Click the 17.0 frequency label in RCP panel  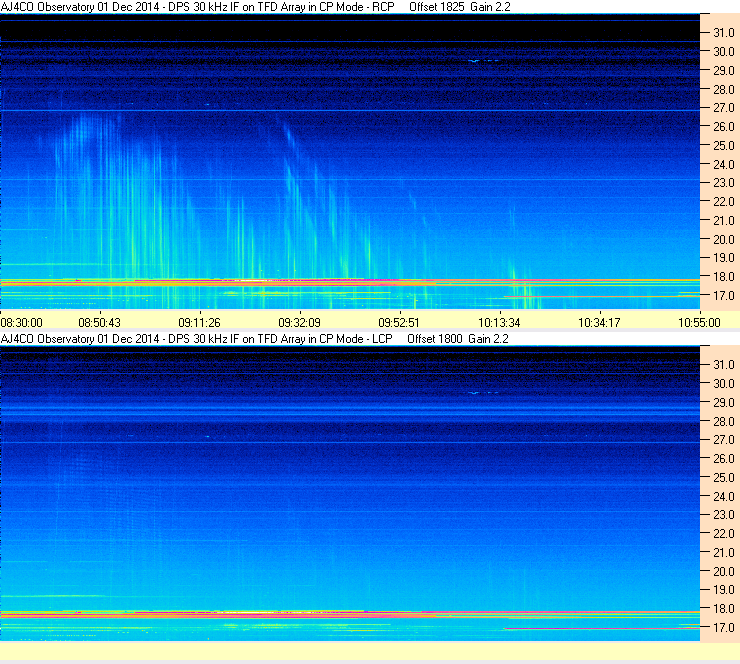point(723,296)
